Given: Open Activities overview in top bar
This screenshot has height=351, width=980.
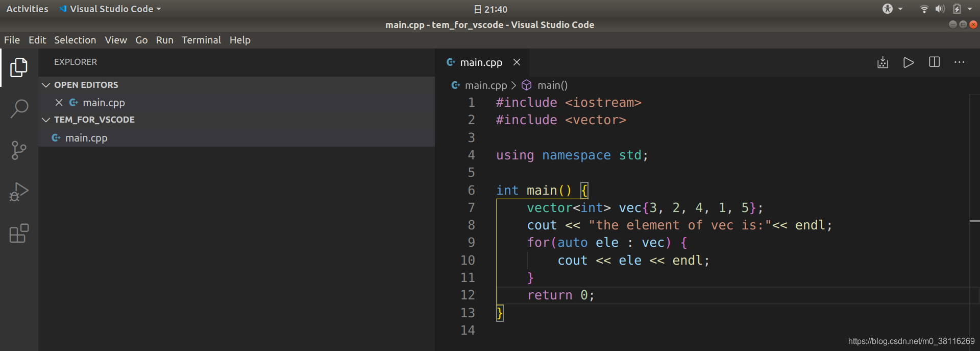Looking at the screenshot, I should pos(27,9).
